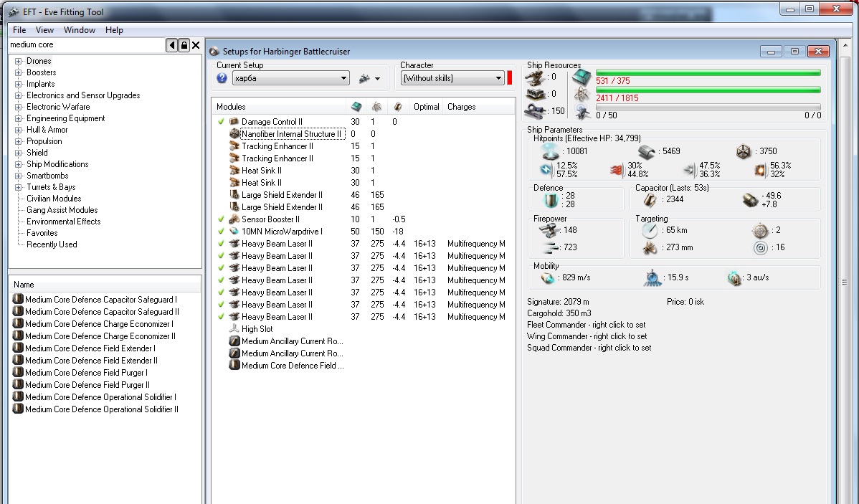Screen dimensions: 859x504
Task: Select Civilian Modules in the tree
Action: click(54, 199)
